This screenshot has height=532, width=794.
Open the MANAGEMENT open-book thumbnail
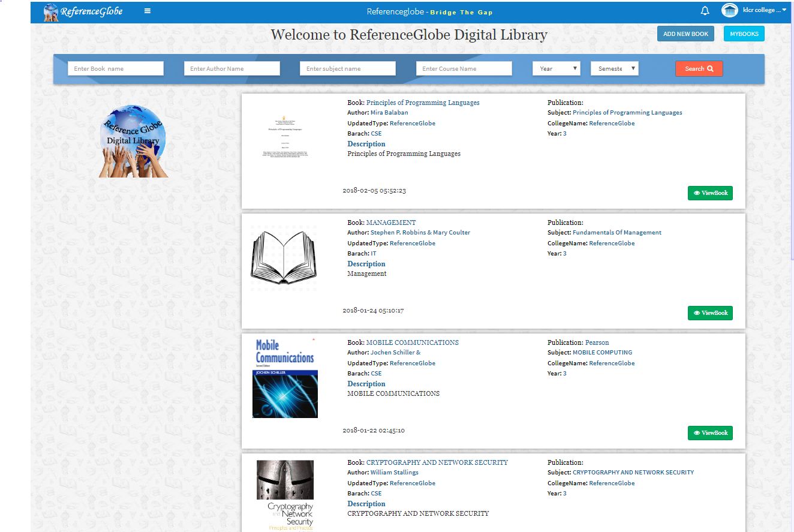point(285,258)
